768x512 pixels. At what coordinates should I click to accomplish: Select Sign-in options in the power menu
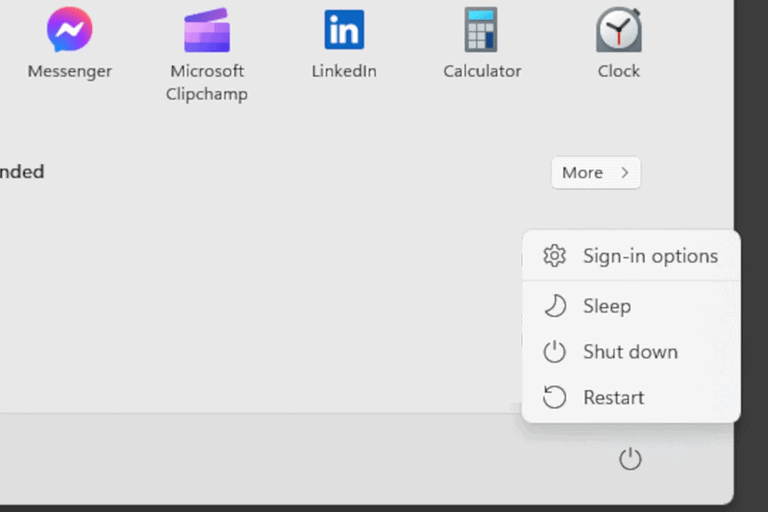650,256
